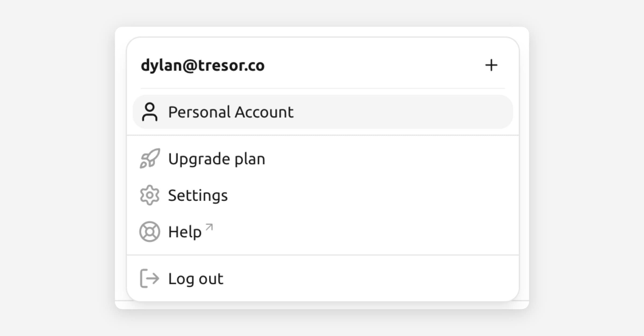Open Help via its text label

[185, 232]
